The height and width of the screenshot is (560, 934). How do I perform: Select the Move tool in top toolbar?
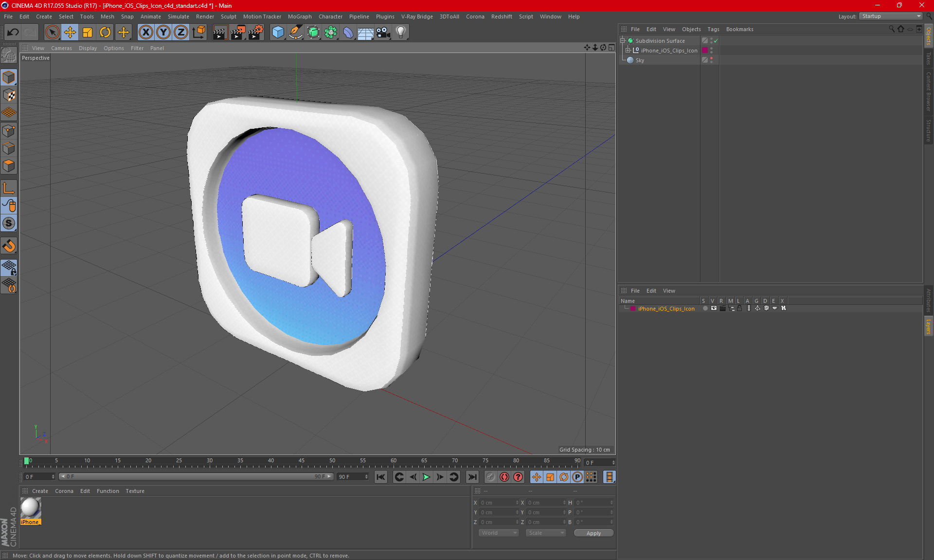coord(70,32)
